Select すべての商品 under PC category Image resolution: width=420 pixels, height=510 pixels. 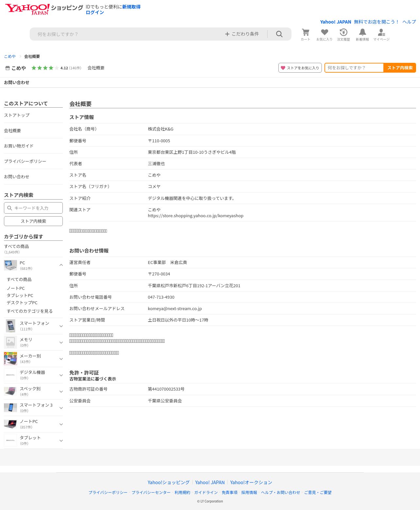(x=19, y=279)
